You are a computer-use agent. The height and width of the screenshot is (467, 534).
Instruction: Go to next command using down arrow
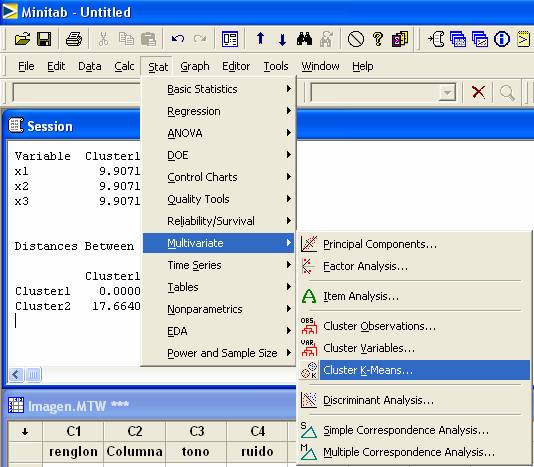coord(282,39)
